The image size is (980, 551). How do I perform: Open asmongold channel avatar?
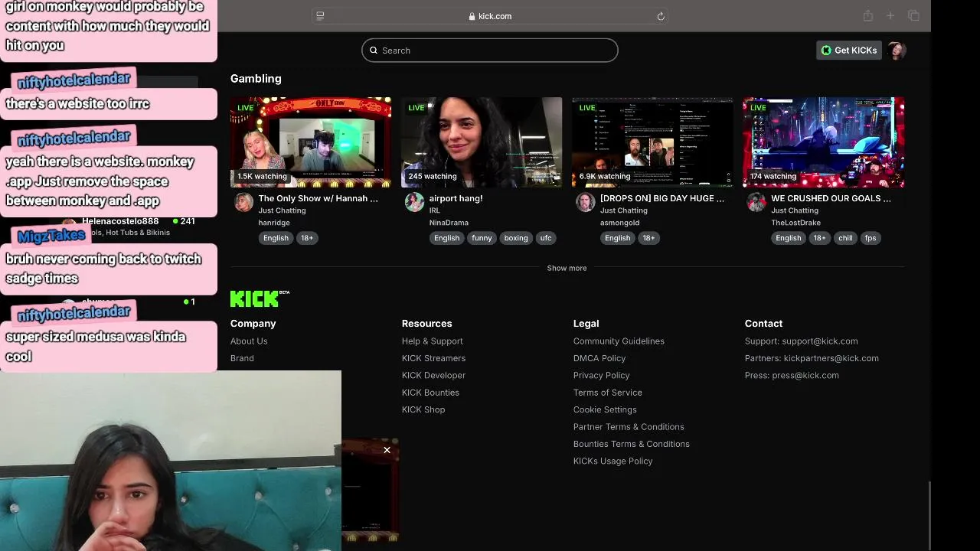point(585,202)
